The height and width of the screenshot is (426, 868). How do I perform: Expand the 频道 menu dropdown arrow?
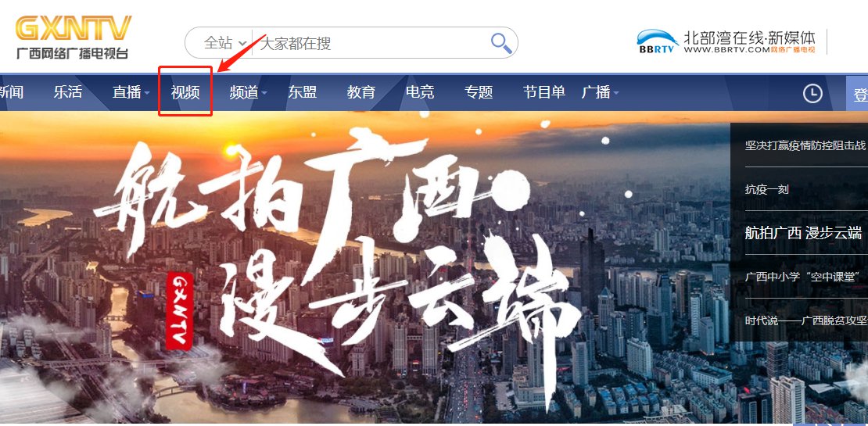(x=264, y=93)
